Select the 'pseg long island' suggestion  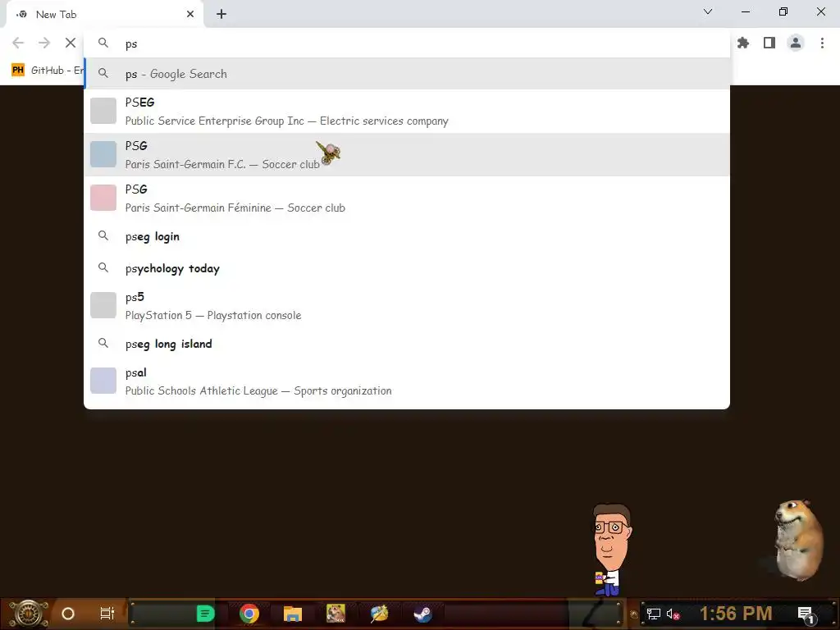point(407,344)
